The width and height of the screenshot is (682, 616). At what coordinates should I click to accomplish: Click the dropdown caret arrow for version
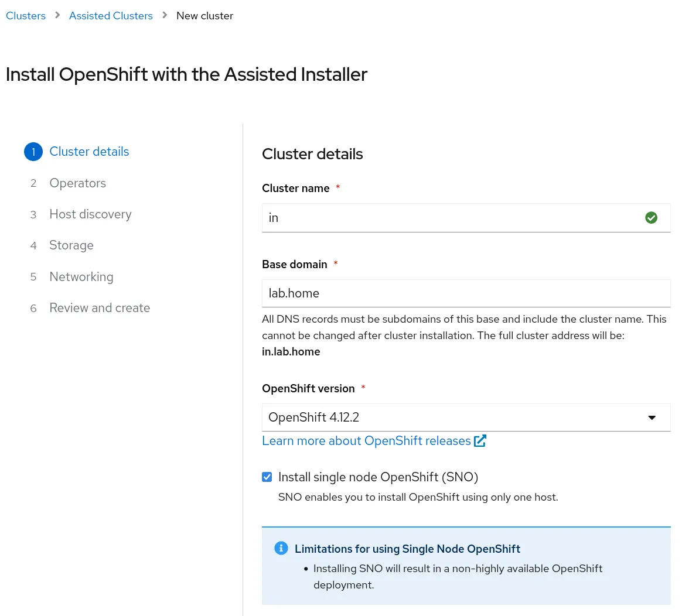click(652, 417)
